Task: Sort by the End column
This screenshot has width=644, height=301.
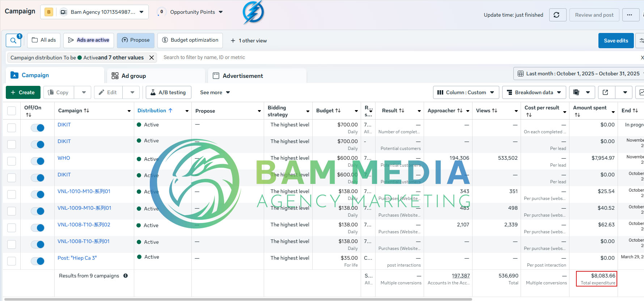Action: pyautogui.click(x=635, y=110)
